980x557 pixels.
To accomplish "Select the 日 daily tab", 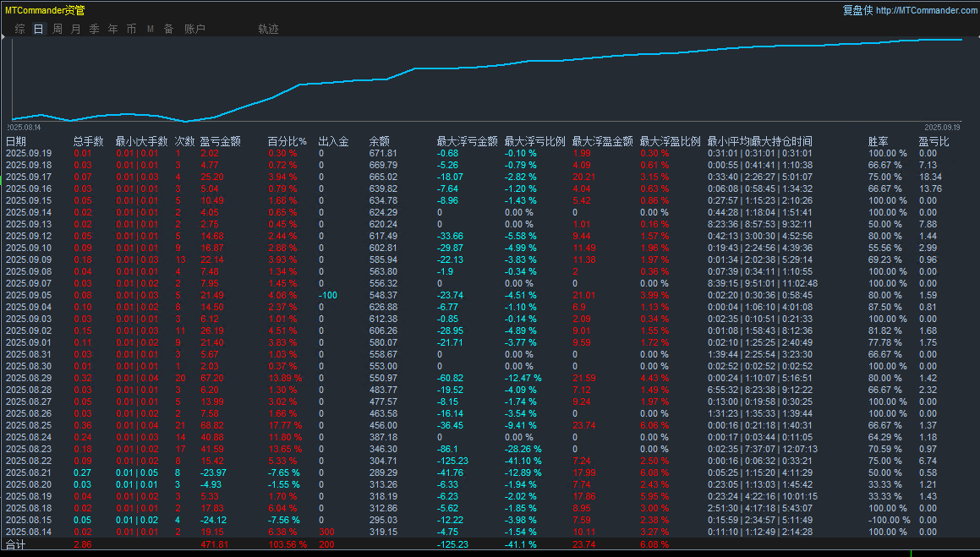I will pyautogui.click(x=38, y=29).
